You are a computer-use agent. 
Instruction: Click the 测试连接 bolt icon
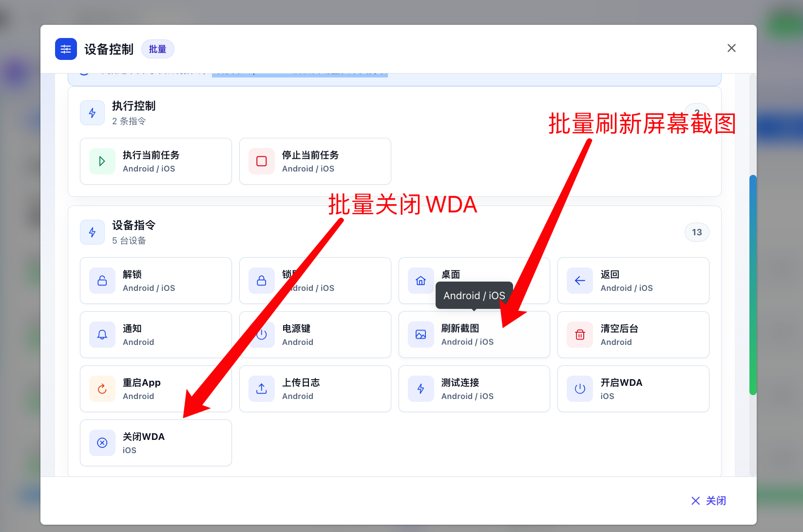pyautogui.click(x=421, y=389)
